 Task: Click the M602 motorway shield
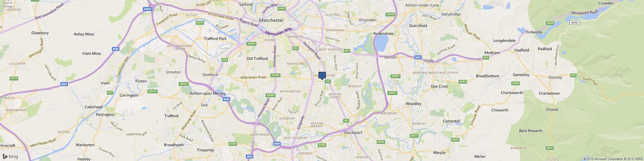coord(147,9)
